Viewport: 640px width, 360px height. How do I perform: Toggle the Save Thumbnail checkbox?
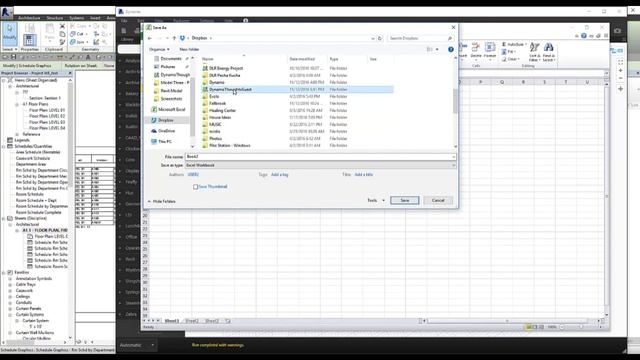[196, 187]
